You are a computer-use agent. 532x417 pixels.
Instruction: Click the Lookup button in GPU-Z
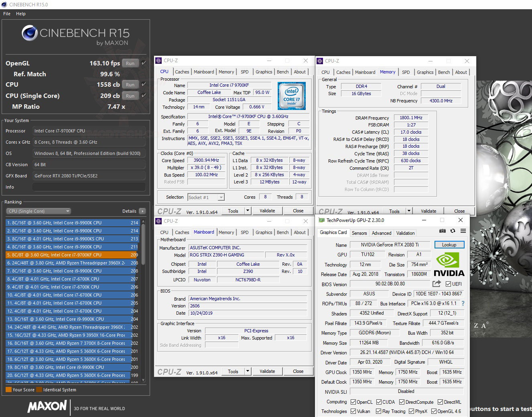click(449, 245)
